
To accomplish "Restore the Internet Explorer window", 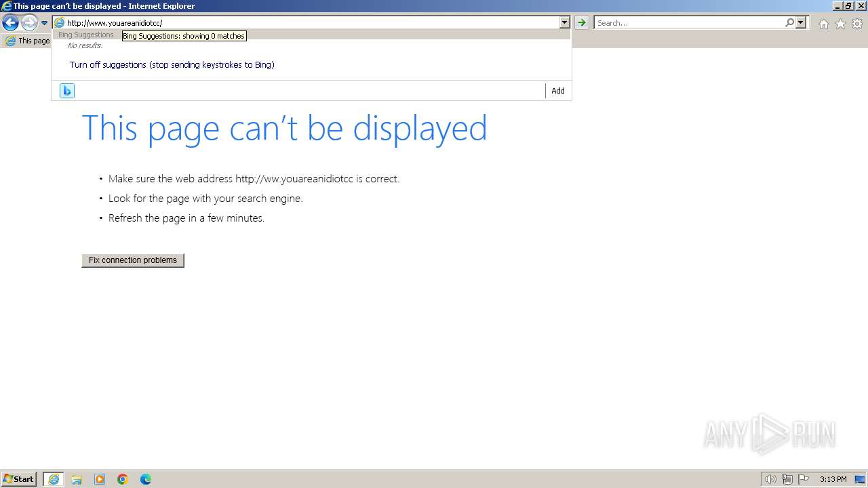I will click(848, 6).
